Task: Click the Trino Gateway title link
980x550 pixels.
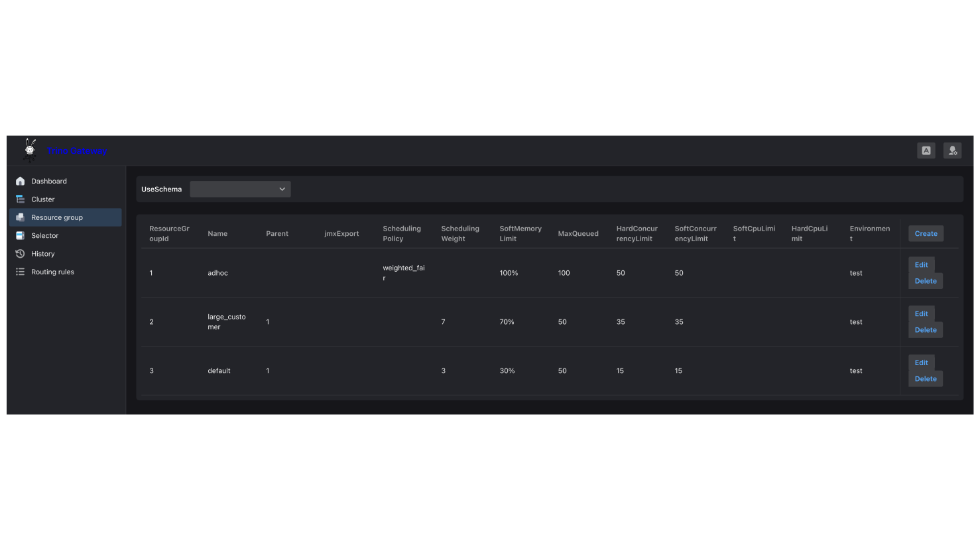Action: pyautogui.click(x=77, y=151)
